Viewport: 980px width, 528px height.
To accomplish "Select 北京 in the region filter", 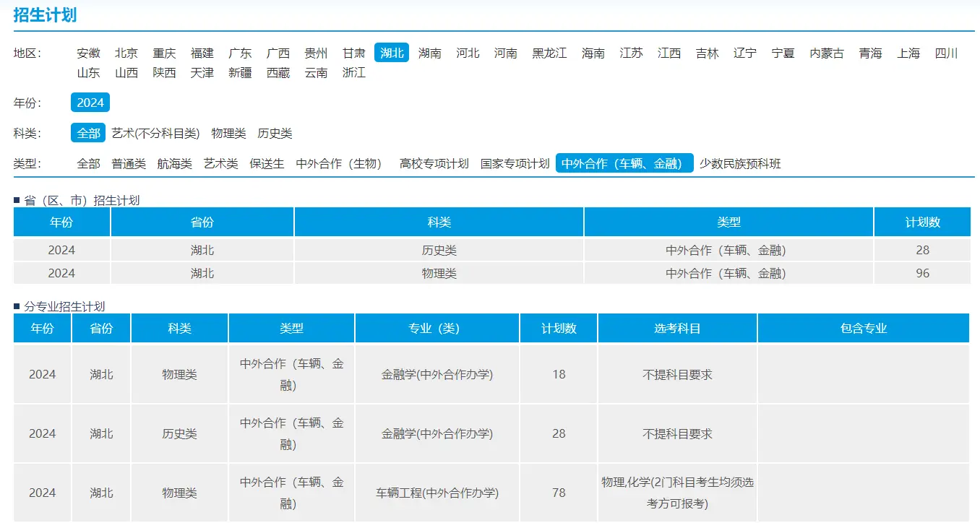I will 126,53.
